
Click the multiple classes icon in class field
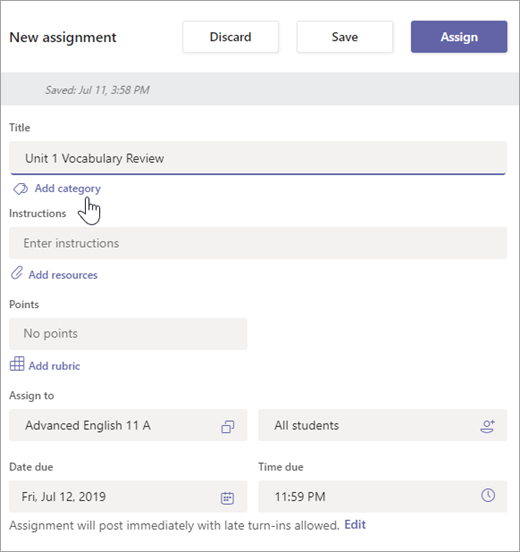click(228, 426)
